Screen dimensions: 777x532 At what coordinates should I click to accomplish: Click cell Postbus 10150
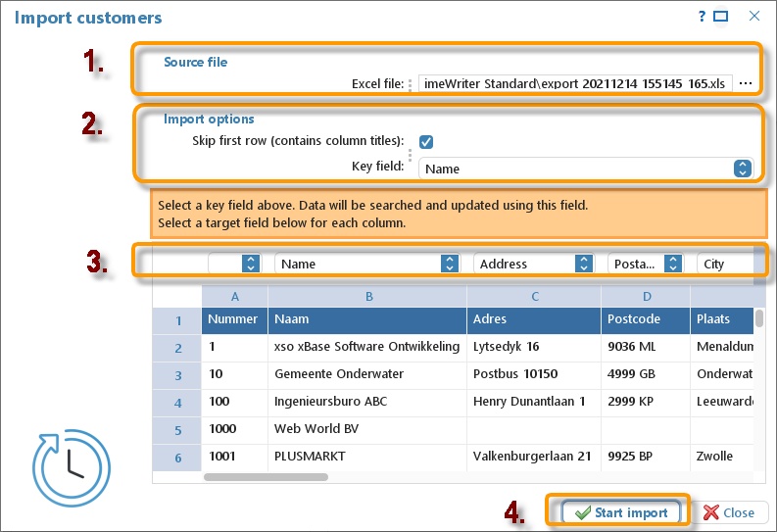[534, 374]
